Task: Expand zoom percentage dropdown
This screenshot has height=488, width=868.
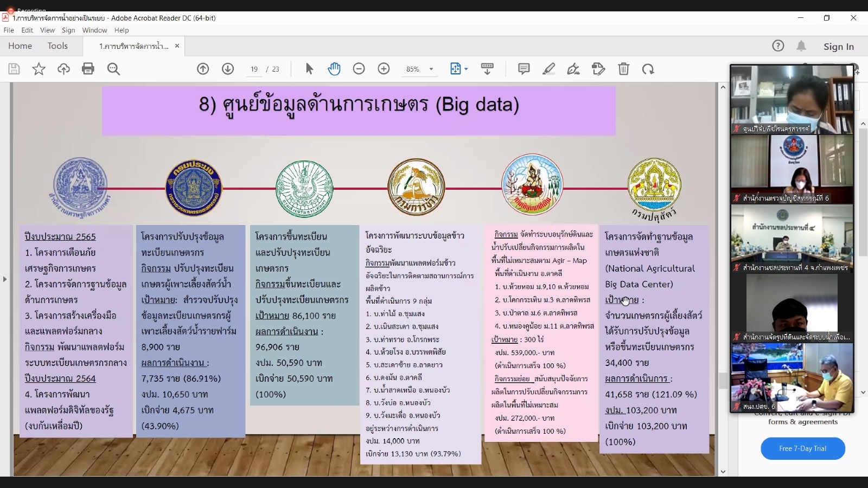Action: point(431,69)
